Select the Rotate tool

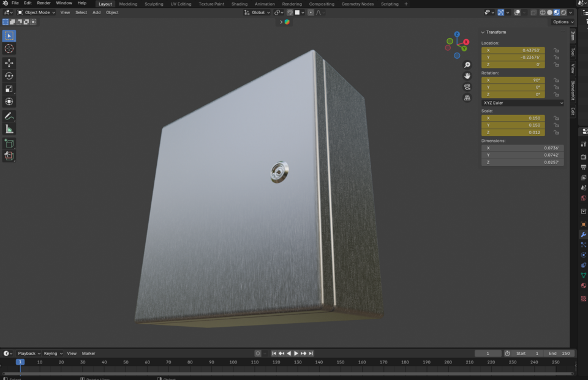pyautogui.click(x=9, y=76)
